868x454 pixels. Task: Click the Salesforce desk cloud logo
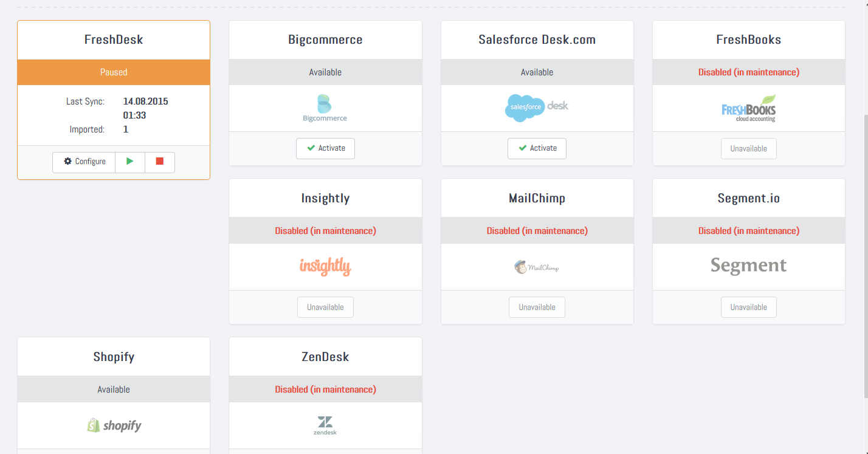point(537,108)
